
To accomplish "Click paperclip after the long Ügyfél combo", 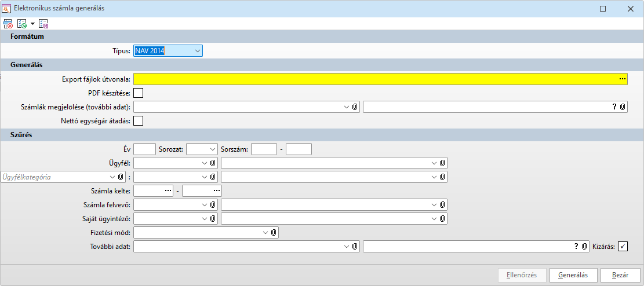I will (442, 163).
